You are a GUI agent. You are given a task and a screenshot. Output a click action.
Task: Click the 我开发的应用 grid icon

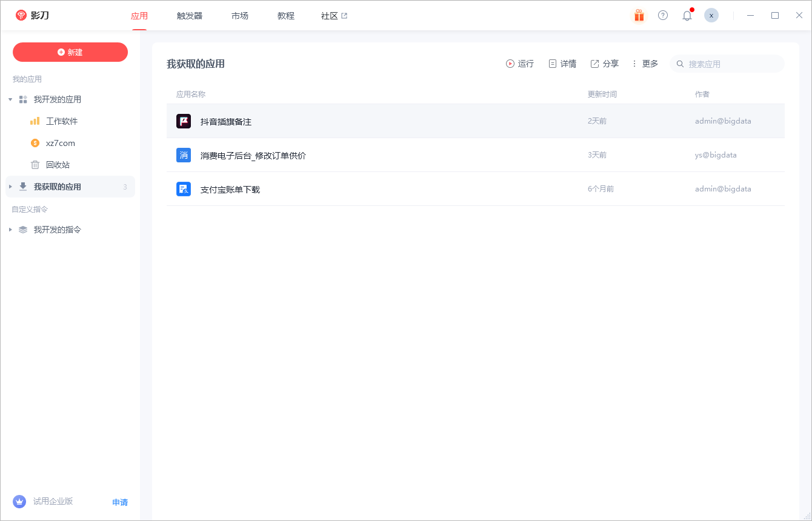coord(23,99)
